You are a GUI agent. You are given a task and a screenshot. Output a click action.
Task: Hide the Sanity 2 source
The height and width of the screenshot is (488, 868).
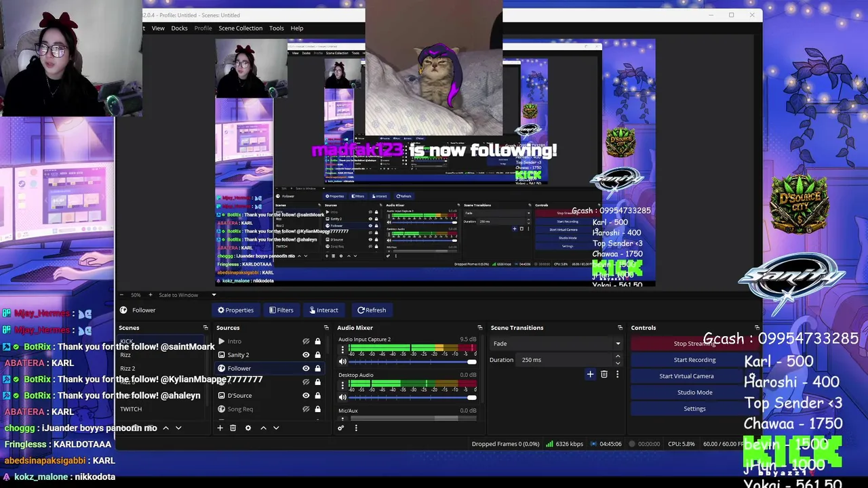click(x=306, y=355)
